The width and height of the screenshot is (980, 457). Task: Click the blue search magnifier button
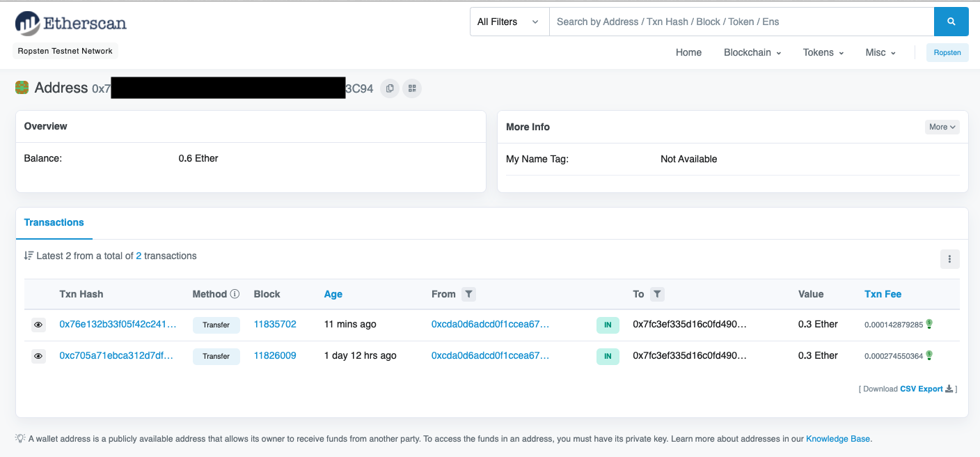[x=951, y=22]
